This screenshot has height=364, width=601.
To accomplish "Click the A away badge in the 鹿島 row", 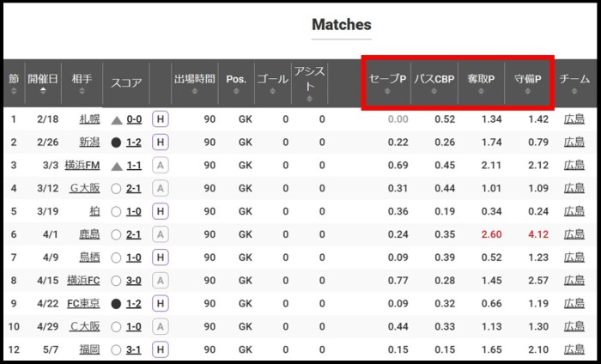I will click(159, 234).
